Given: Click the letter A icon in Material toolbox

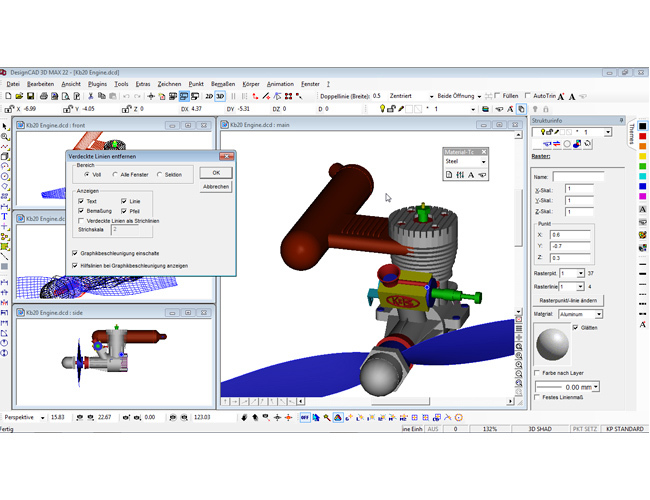Looking at the screenshot, I should click(x=471, y=175).
